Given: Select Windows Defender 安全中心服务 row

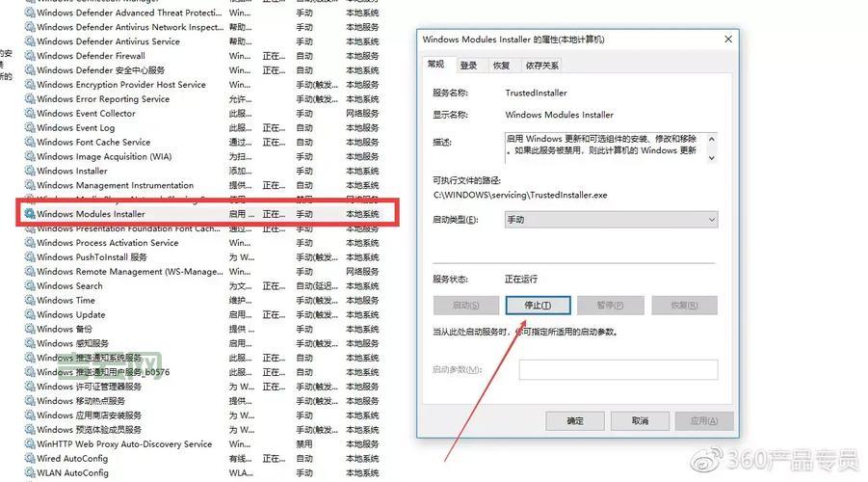Looking at the screenshot, I should [202, 70].
